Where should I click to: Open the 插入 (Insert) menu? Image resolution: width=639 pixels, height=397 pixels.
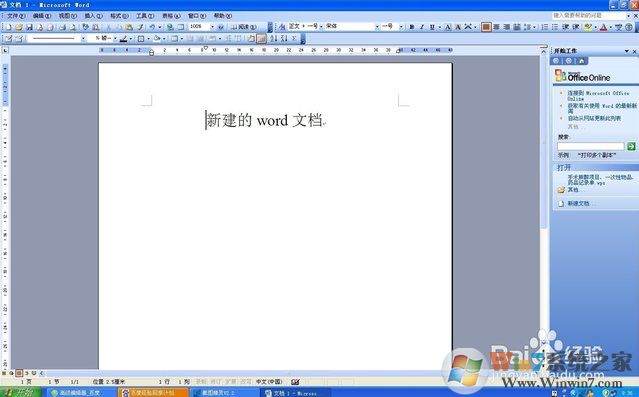[93, 15]
